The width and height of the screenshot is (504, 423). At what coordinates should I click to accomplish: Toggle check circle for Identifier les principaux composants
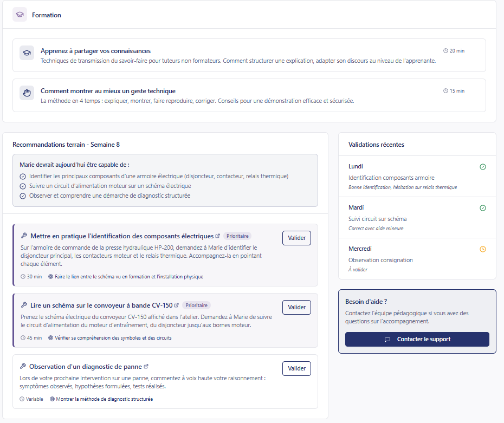(x=23, y=177)
